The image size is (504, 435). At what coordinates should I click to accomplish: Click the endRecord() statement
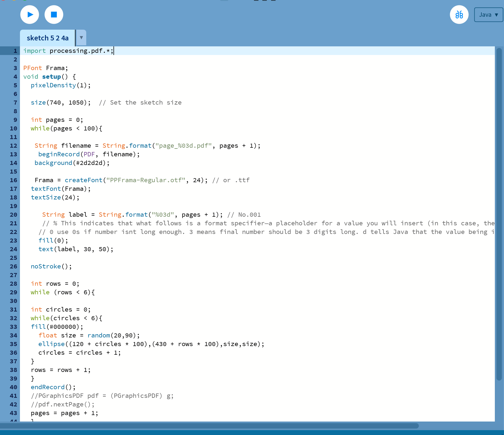click(53, 387)
